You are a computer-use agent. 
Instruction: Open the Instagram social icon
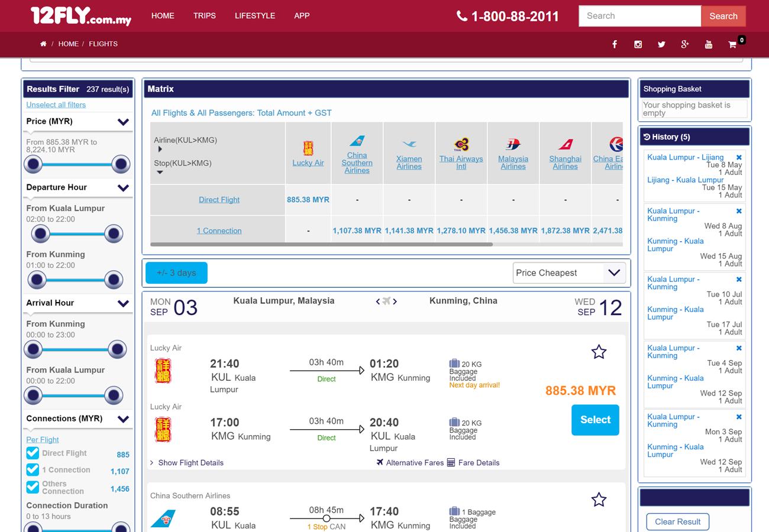click(638, 44)
